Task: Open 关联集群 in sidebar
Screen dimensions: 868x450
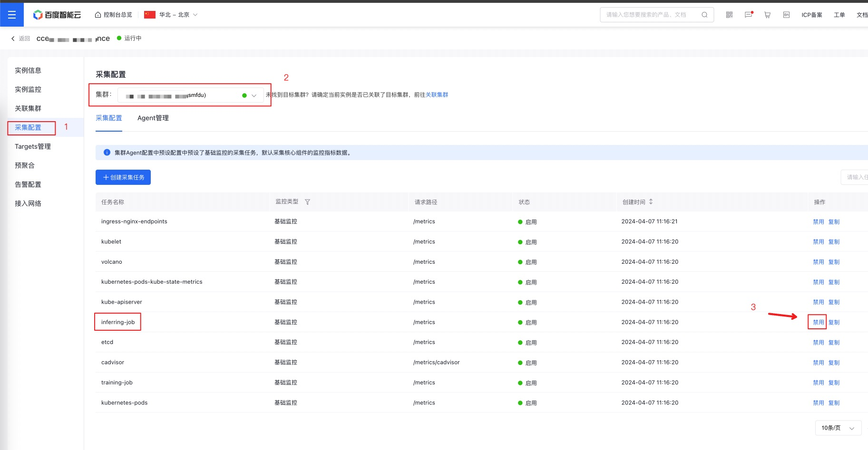Action: [28, 108]
